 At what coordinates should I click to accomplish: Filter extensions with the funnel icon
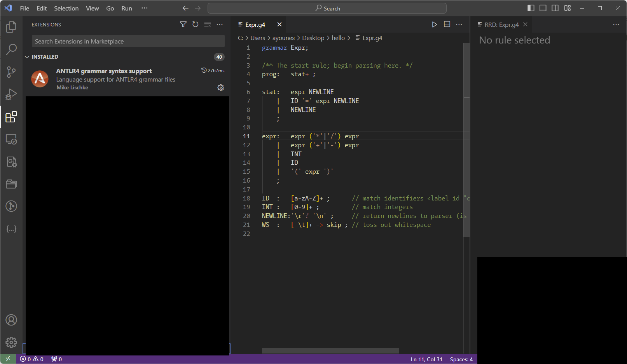coord(183,24)
